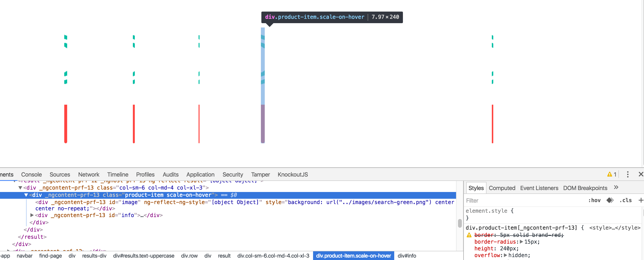This screenshot has width=644, height=260.
Task: Switch to the Computed tab
Action: click(x=502, y=188)
